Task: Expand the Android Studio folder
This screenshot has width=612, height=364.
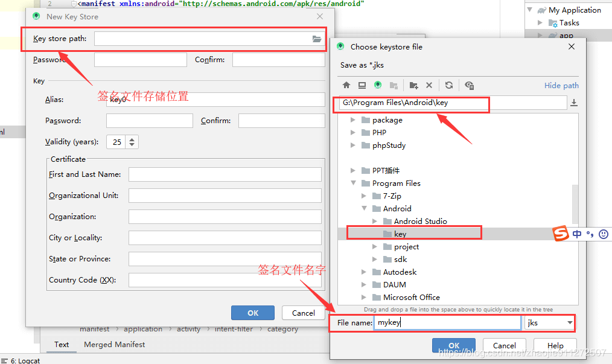Action: point(375,222)
